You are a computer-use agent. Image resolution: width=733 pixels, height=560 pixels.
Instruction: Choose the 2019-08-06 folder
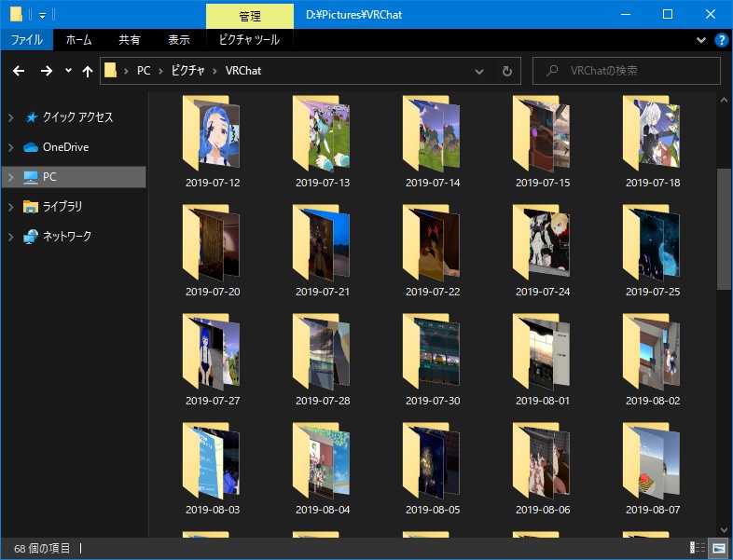[x=542, y=469]
